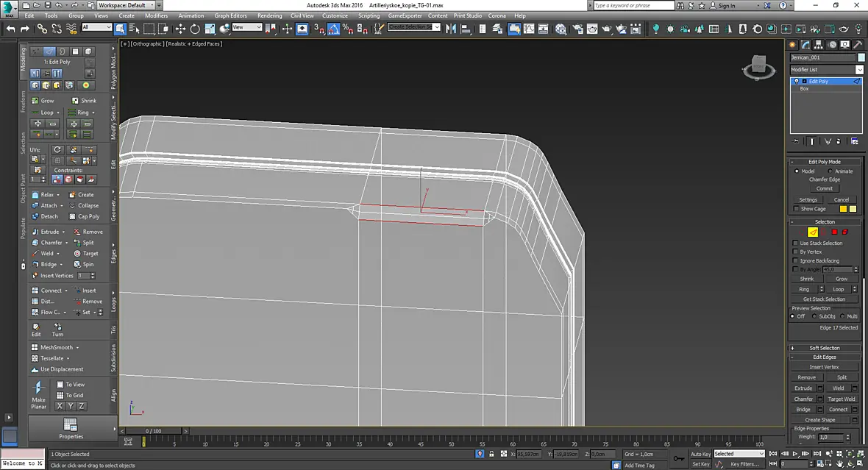
Task: Activate Polygon selection level icon
Action: (x=834, y=232)
